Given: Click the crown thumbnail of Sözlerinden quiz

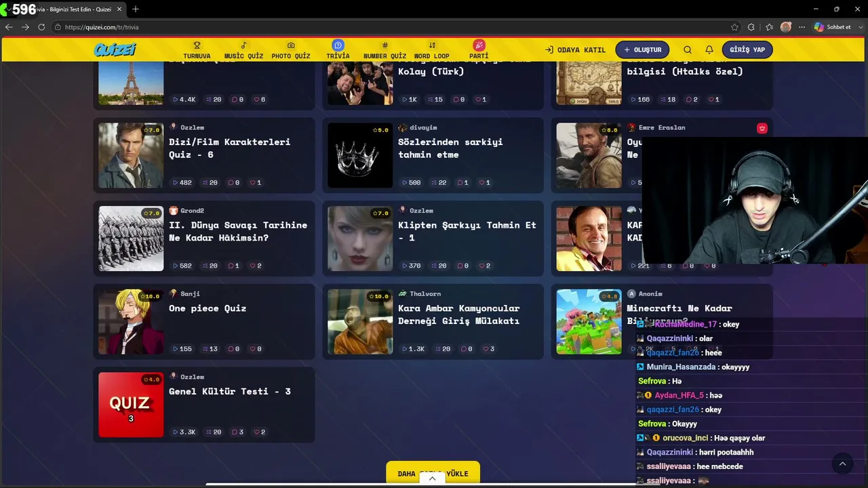Looking at the screenshot, I should [x=360, y=155].
